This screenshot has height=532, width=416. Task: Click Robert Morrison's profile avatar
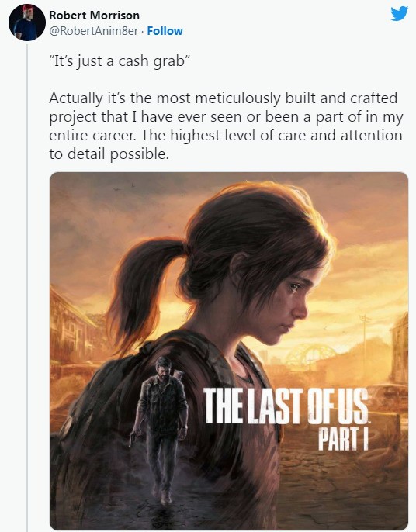(x=27, y=22)
